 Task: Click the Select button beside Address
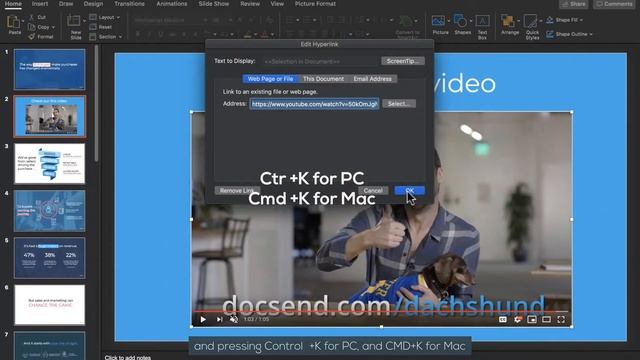(399, 104)
